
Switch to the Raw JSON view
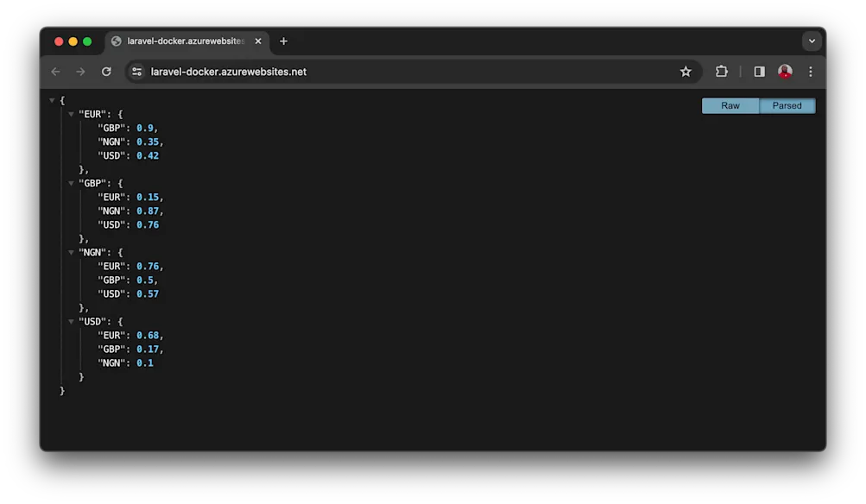pyautogui.click(x=730, y=105)
